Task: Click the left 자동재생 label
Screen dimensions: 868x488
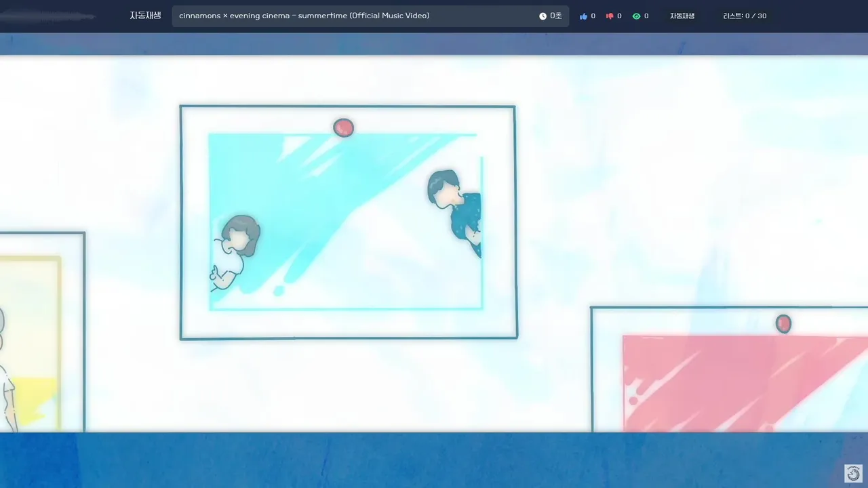Action: [x=145, y=16]
